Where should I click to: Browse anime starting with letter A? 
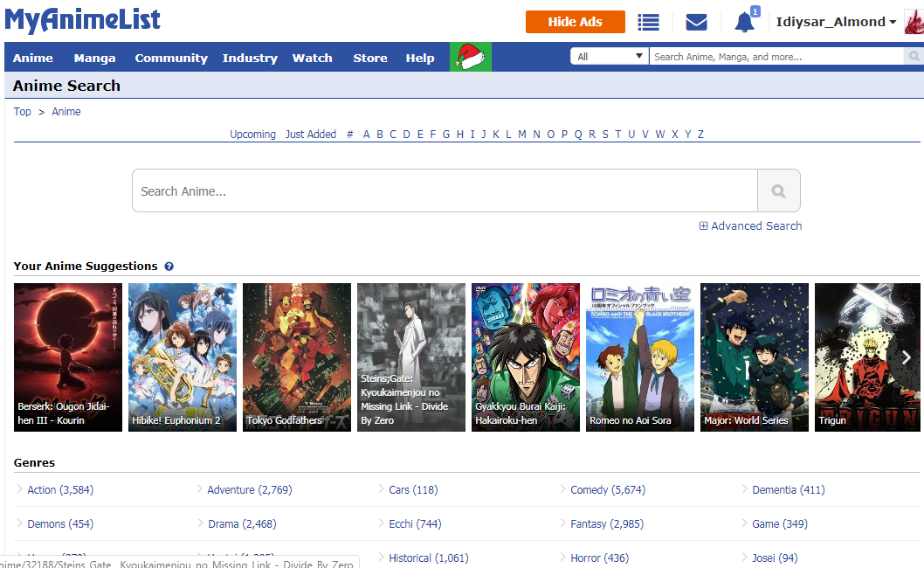366,135
